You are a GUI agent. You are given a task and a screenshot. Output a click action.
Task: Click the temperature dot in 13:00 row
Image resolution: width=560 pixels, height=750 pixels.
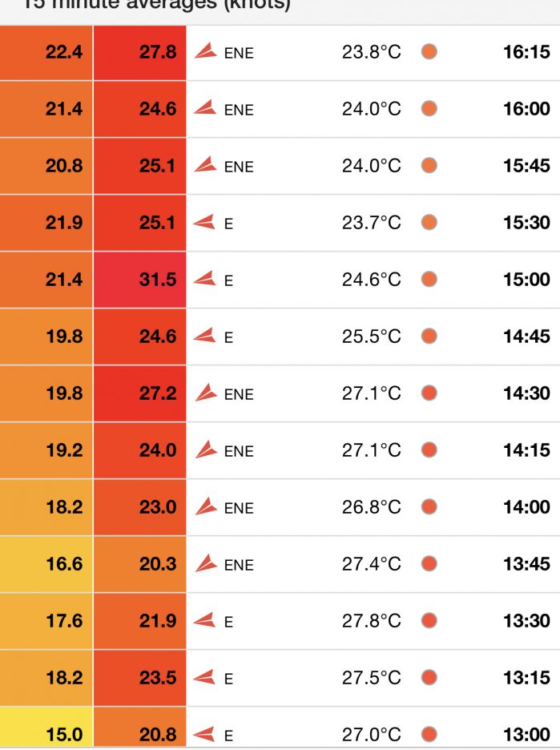[x=429, y=734]
